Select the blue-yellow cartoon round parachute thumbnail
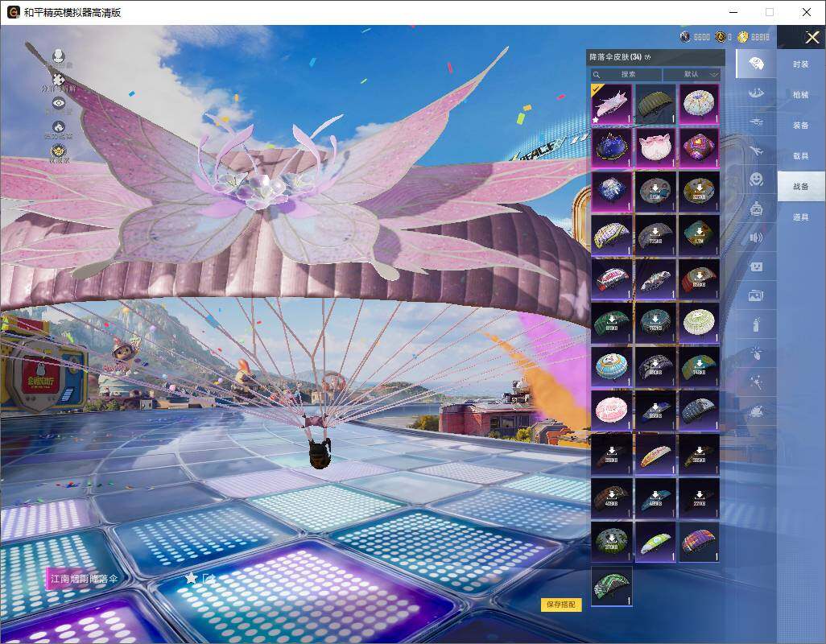This screenshot has width=826, height=644. point(612,366)
